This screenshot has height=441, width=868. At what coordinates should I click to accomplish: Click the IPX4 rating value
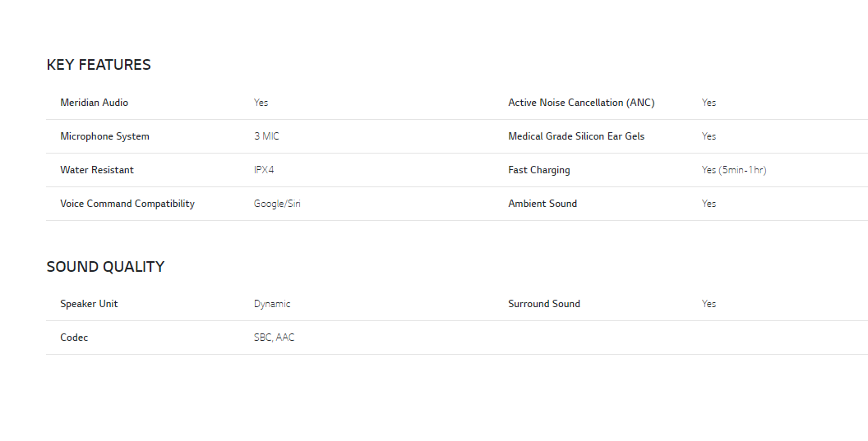tap(264, 170)
